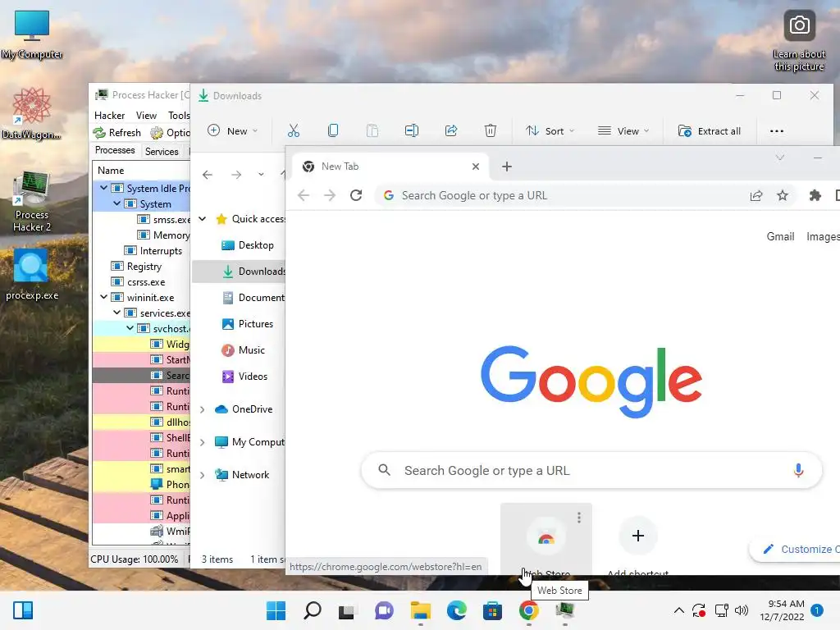Click Chrome's back navigation arrow
This screenshot has height=630, width=840.
[304, 195]
